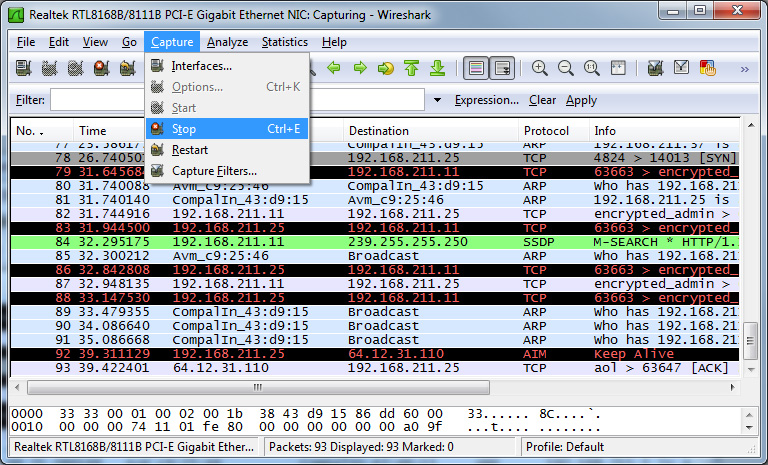The width and height of the screenshot is (768, 465).
Task: Jump to the last packet icon
Action: 437,69
